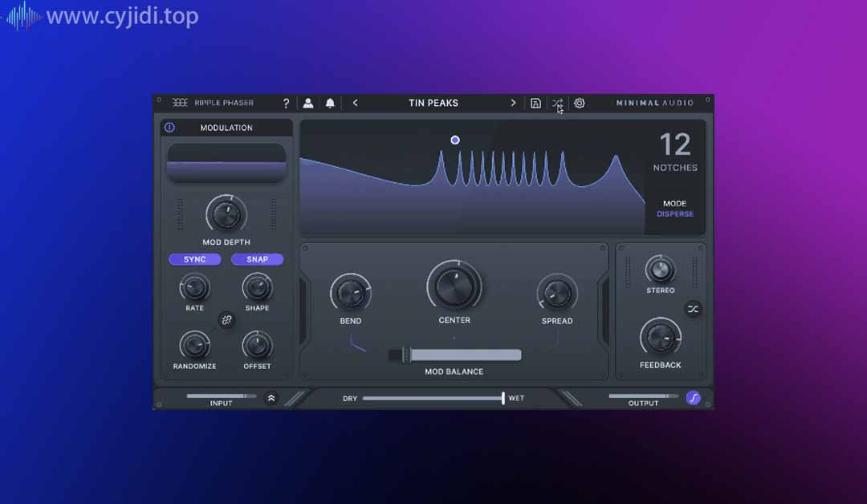Click the Mod Depth knob
The image size is (867, 504).
point(226,214)
